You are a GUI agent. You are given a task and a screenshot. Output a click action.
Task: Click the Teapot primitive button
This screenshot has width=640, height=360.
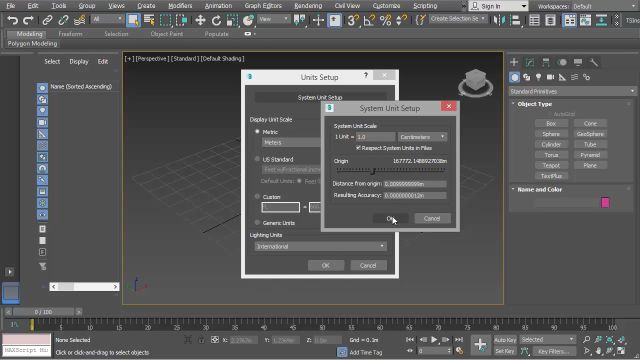click(551, 165)
